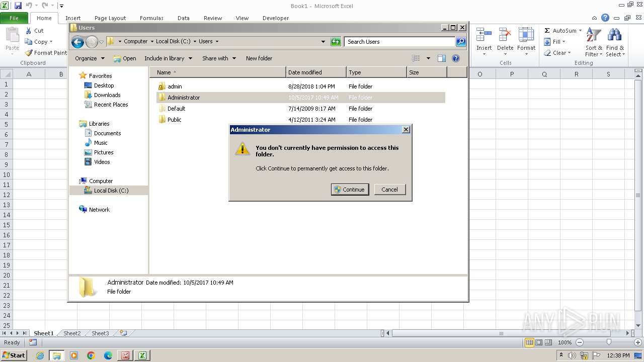Toggle the preview pane icon
This screenshot has width=644, height=362.
coord(442,58)
